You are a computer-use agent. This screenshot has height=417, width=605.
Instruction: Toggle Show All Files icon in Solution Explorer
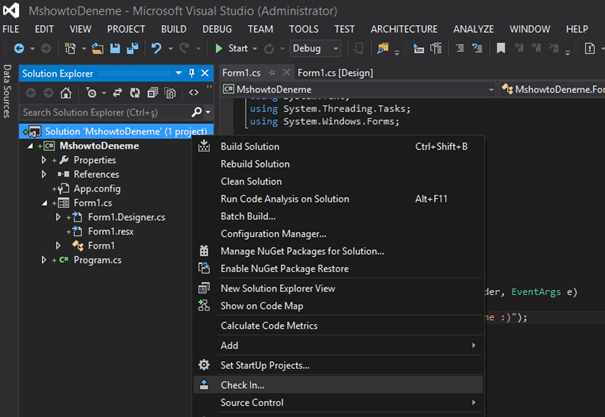pos(170,93)
